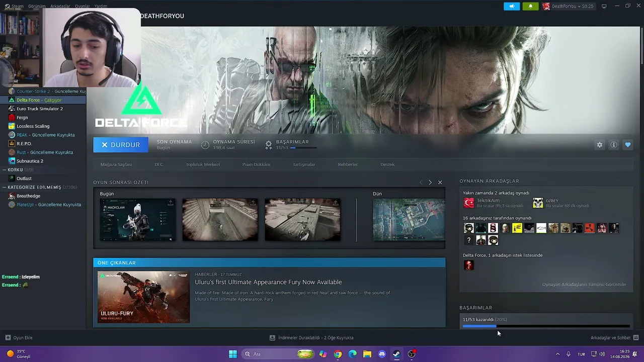Open the Görünüm menu
The image size is (644, 362).
pyautogui.click(x=37, y=7)
